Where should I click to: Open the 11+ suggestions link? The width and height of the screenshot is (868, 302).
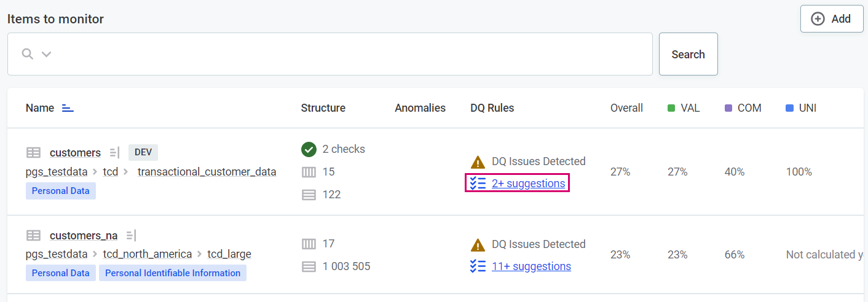coord(531,266)
